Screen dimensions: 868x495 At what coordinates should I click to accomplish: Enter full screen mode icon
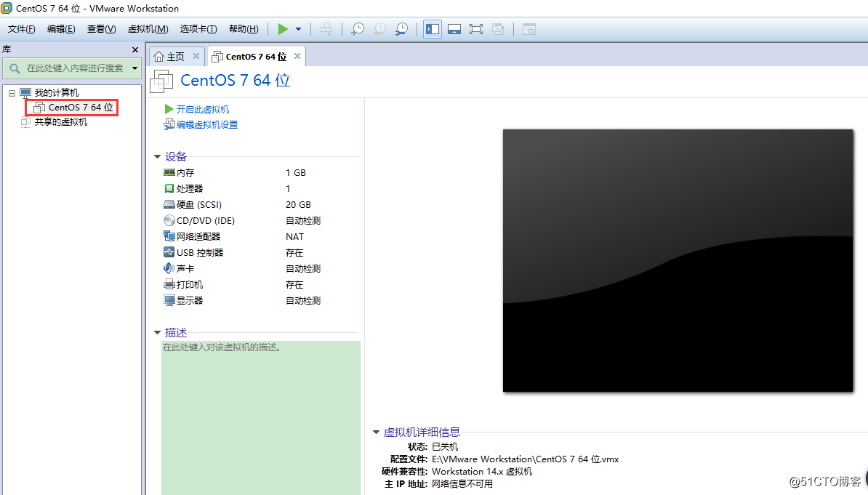pyautogui.click(x=476, y=29)
